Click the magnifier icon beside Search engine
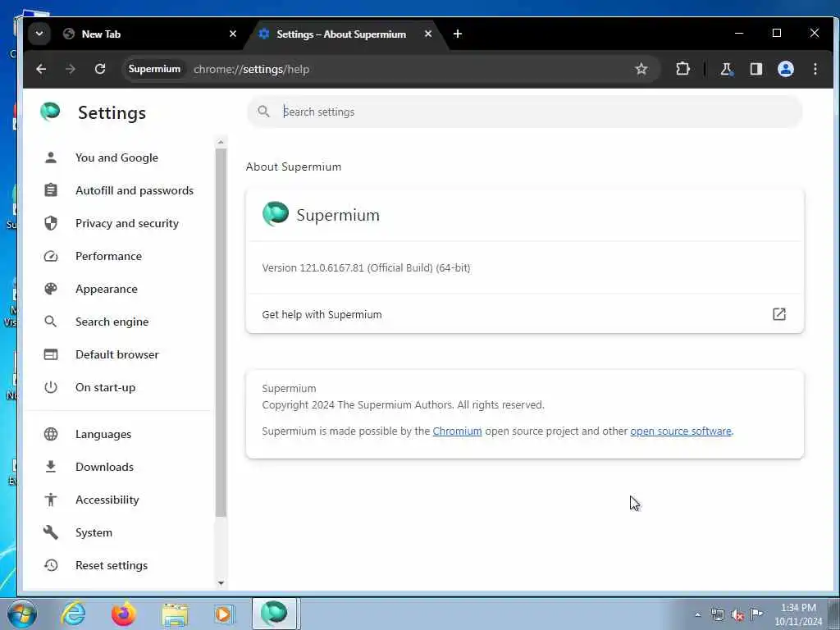This screenshot has width=840, height=630. point(51,322)
